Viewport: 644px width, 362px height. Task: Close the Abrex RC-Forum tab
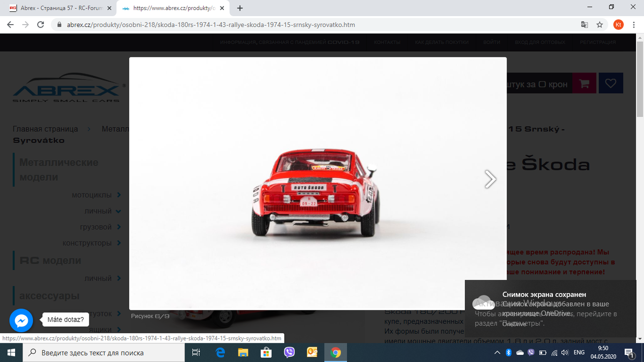tap(109, 8)
